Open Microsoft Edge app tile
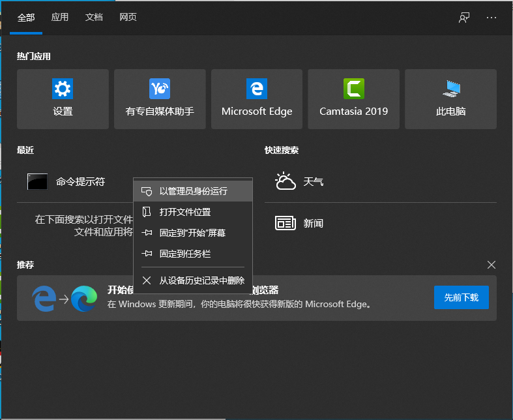The height and width of the screenshot is (420, 513). click(257, 99)
